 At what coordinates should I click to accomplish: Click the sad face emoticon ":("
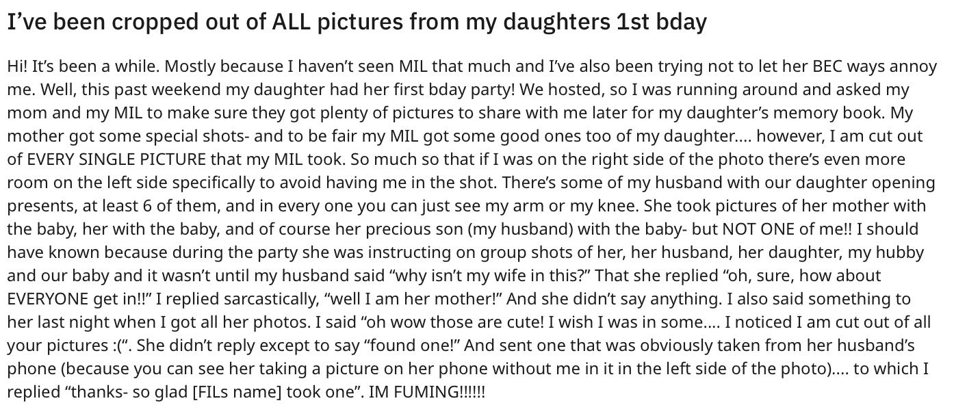(x=118, y=346)
